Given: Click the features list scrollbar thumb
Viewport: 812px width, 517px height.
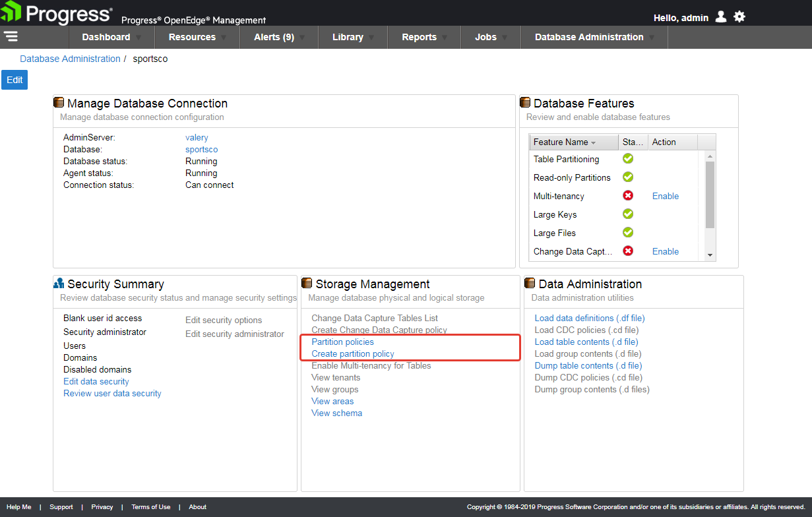Looking at the screenshot, I should [x=710, y=195].
